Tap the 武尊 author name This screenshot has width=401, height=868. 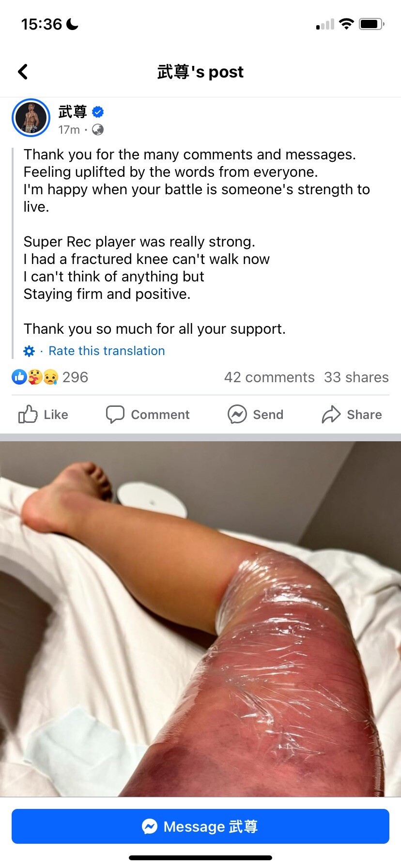pyautogui.click(x=73, y=112)
